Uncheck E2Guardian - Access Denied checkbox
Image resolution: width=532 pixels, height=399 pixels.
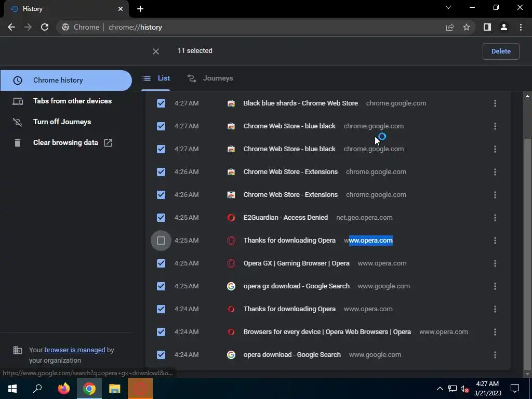tap(161, 218)
